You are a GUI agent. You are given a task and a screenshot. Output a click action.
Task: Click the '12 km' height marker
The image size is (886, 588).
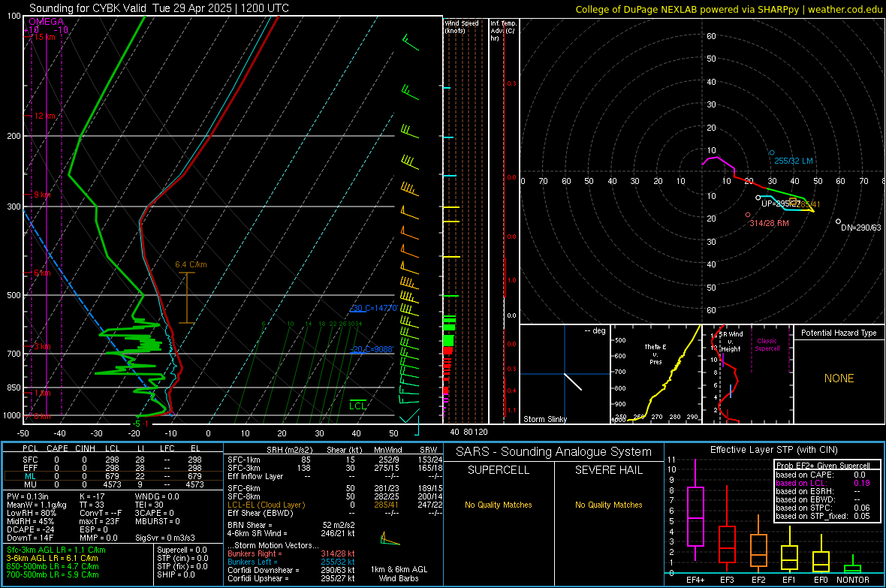[x=44, y=116]
